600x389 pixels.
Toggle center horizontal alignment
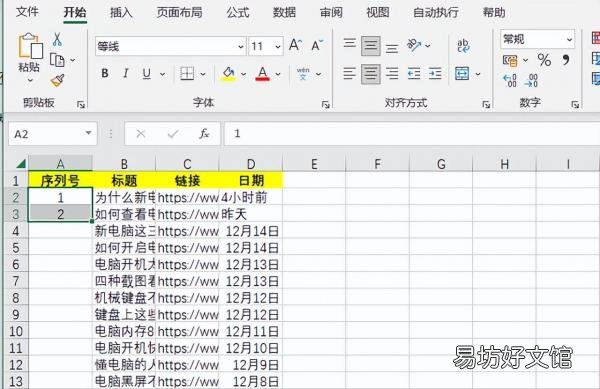pos(370,73)
